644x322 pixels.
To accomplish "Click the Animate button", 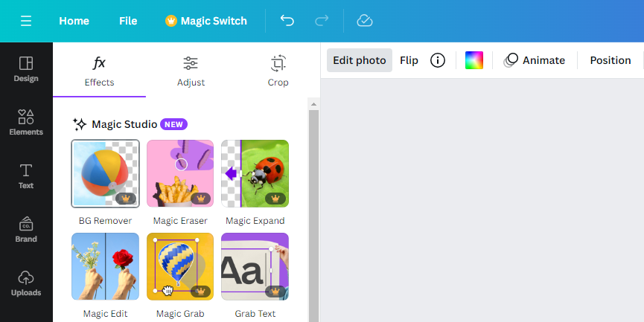I will [x=535, y=60].
